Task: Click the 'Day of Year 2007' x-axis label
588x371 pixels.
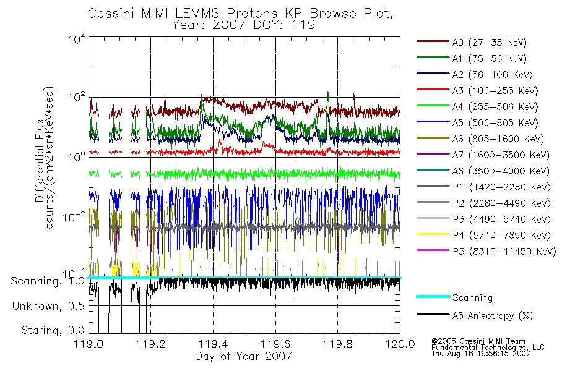Action: point(244,356)
